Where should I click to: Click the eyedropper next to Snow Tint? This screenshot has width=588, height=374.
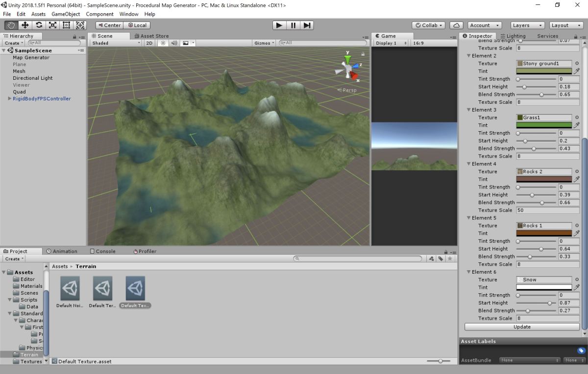577,287
